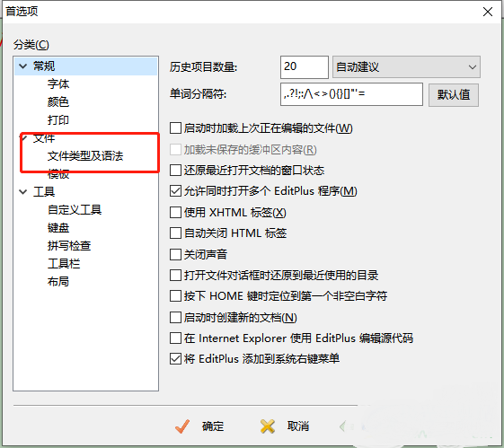Select 颜色 in the category tree

(x=58, y=102)
